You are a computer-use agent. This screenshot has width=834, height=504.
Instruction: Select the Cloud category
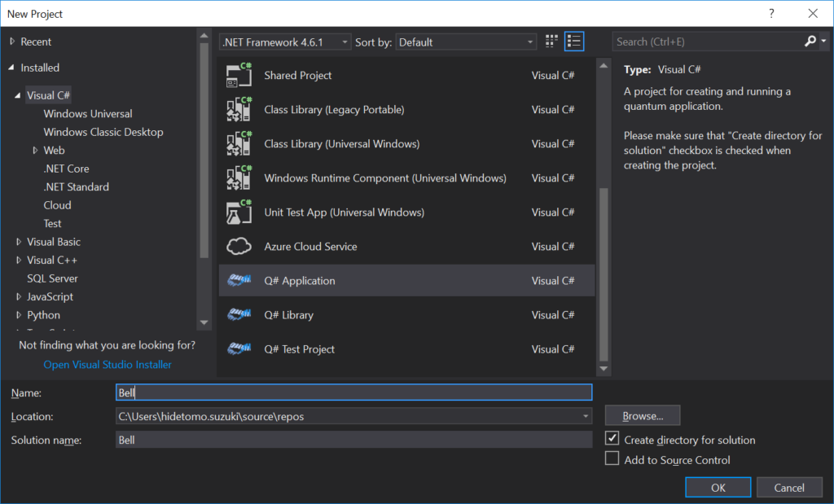pyautogui.click(x=58, y=205)
